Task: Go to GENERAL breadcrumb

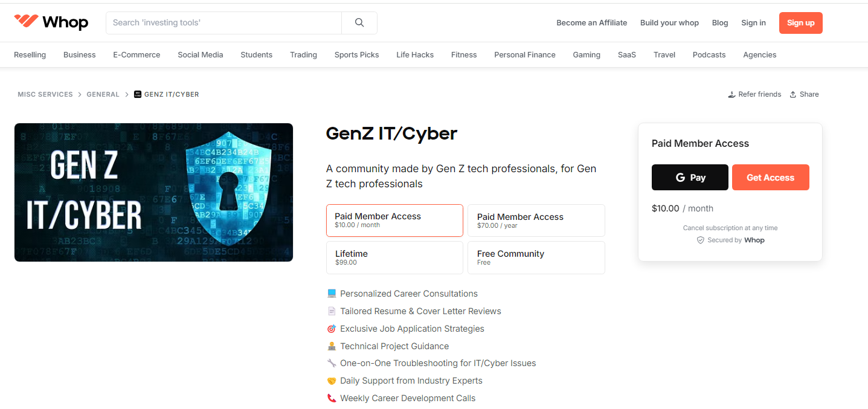Action: [x=103, y=94]
